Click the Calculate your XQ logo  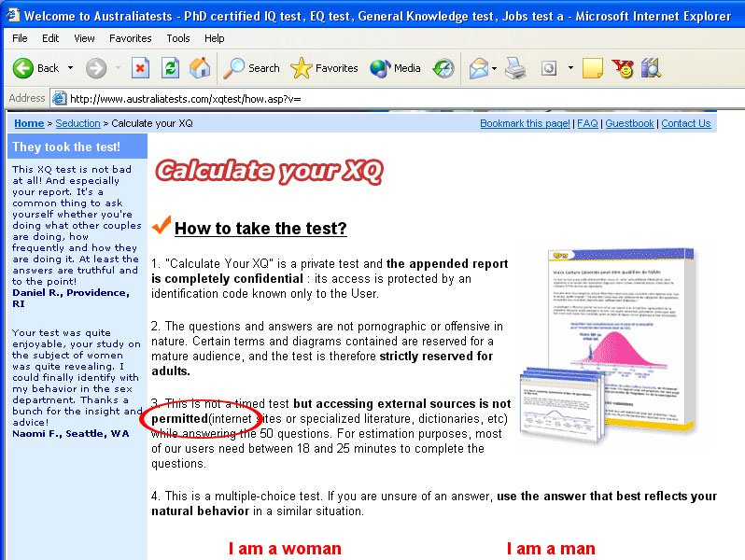[x=270, y=172]
